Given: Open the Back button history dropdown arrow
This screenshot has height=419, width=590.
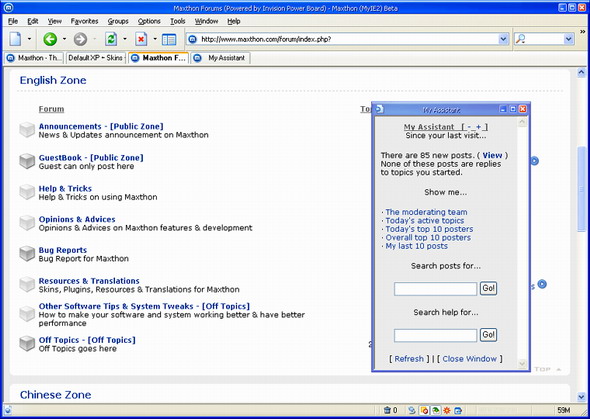Looking at the screenshot, I should pos(64,39).
